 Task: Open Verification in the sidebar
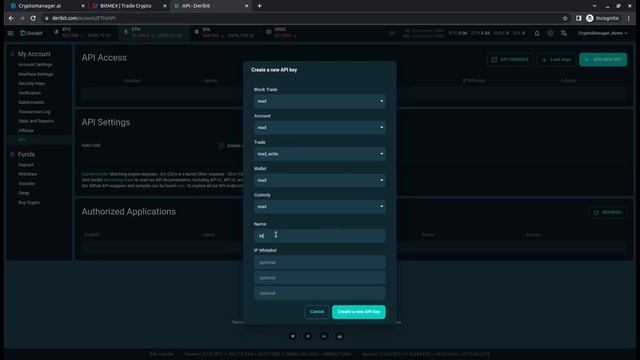pos(29,93)
